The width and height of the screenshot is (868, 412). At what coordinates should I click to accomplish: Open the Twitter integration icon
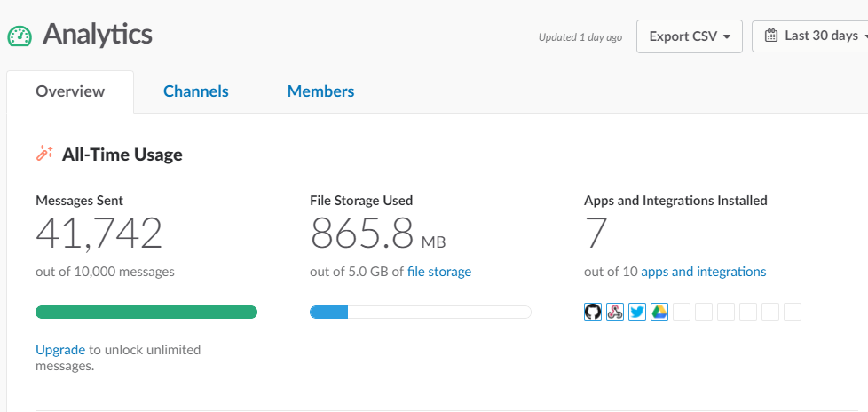pos(637,312)
